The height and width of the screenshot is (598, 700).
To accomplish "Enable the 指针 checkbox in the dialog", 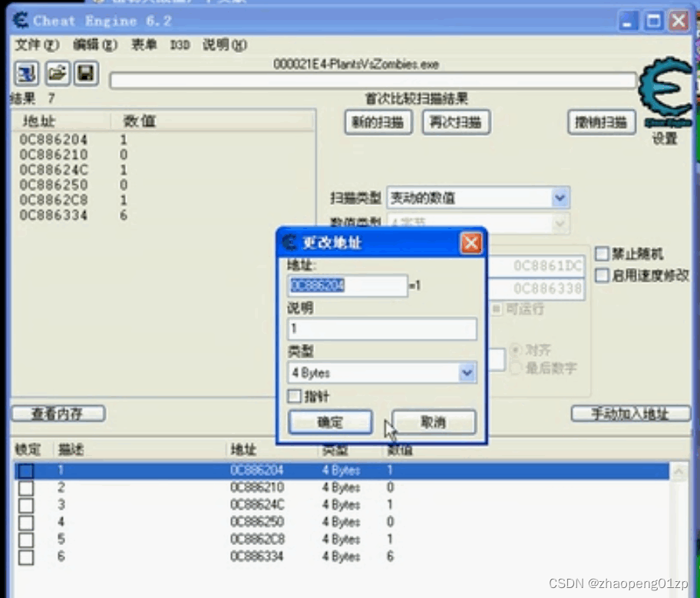I will pyautogui.click(x=295, y=395).
